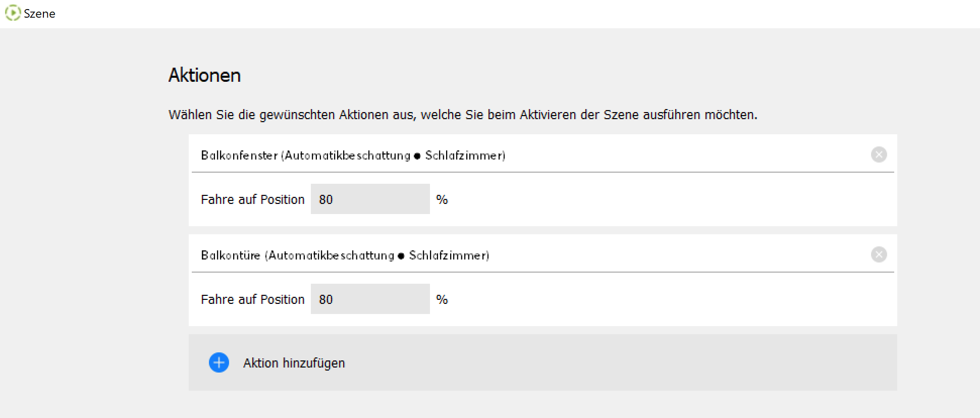The height and width of the screenshot is (418, 980).
Task: Click the "Aktionen" heading
Action: tap(204, 75)
